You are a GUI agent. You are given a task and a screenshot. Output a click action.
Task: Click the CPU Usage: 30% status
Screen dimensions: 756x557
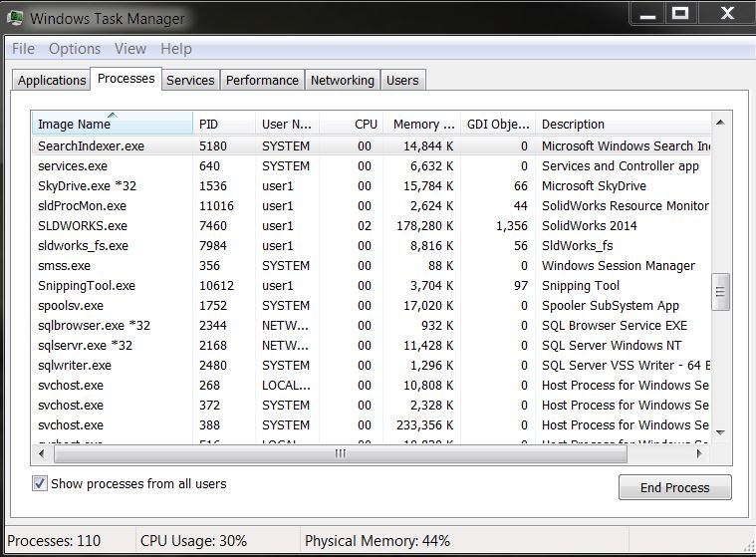tap(193, 541)
